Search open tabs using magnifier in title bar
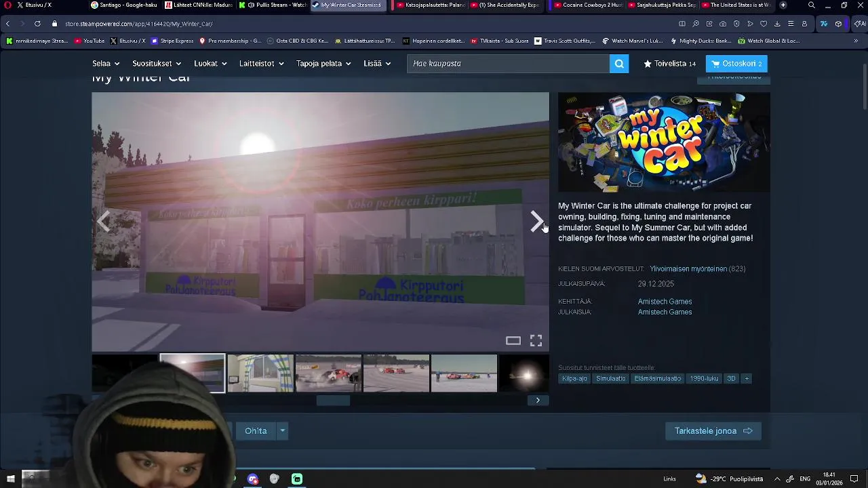This screenshot has width=868, height=488. point(811,5)
